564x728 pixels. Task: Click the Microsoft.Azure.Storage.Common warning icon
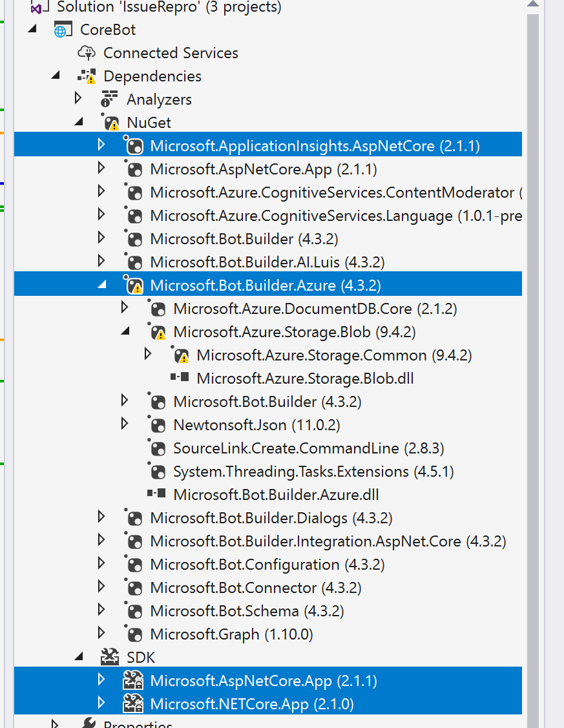tap(180, 355)
